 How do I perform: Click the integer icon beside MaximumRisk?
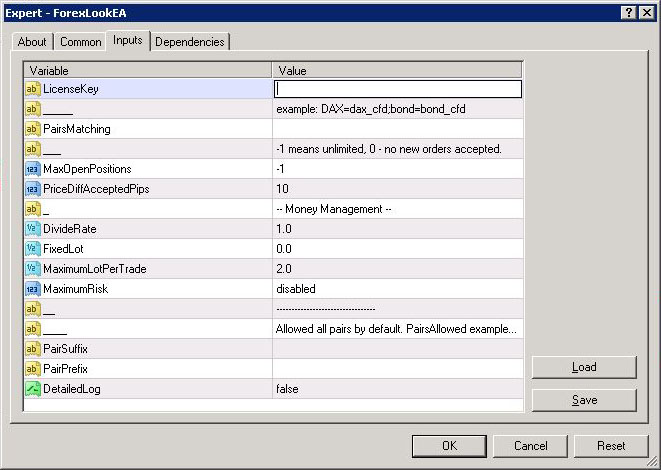(x=33, y=289)
